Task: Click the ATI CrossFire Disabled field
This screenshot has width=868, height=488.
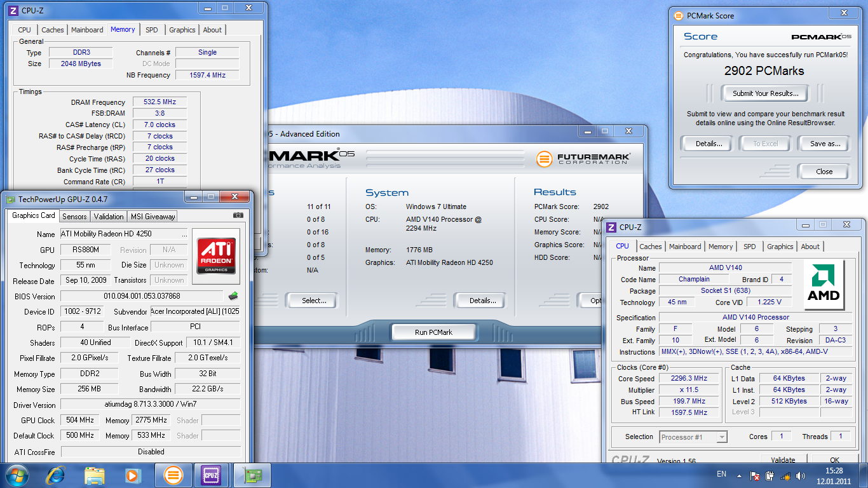Action: [151, 452]
